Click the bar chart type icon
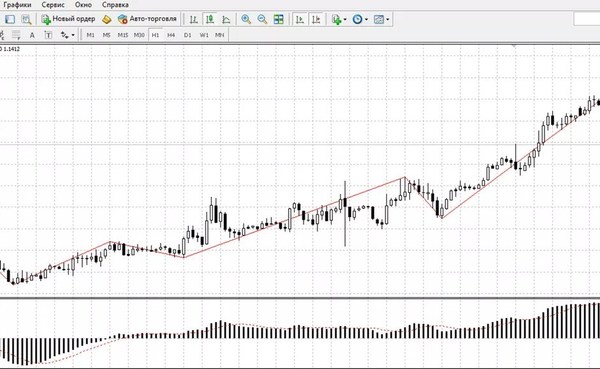600x369 pixels. pos(194,19)
